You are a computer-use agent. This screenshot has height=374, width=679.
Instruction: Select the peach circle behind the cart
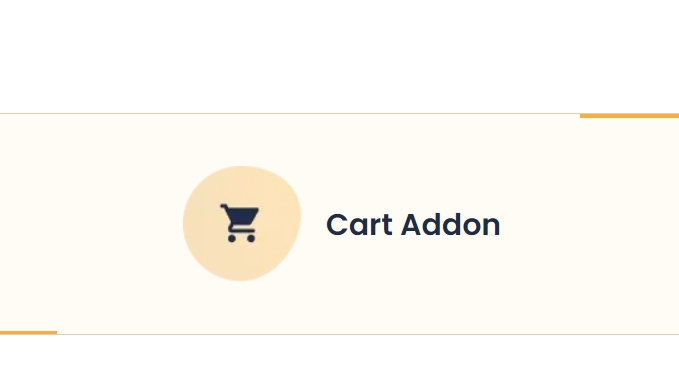click(242, 223)
